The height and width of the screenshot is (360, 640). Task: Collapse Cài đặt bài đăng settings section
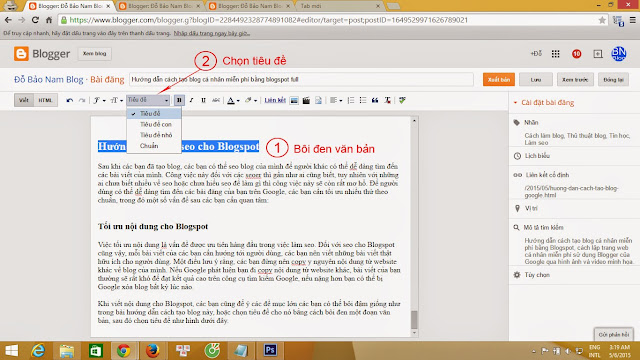[544, 102]
